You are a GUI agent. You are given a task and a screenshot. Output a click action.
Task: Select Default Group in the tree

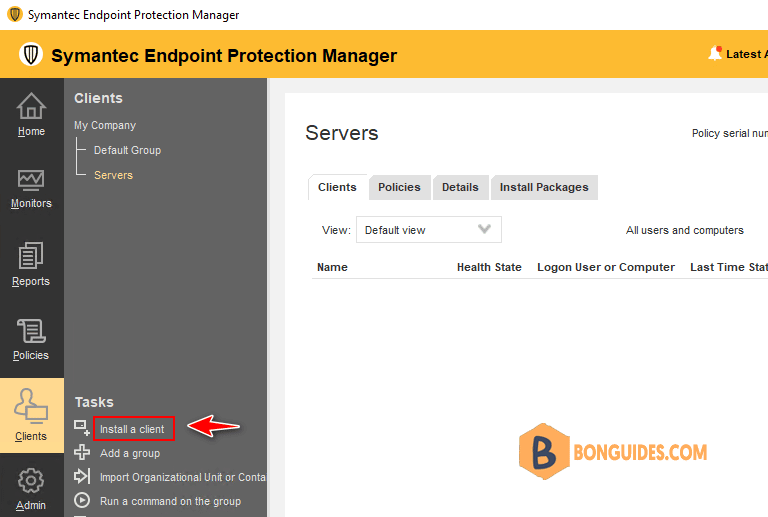coord(127,150)
